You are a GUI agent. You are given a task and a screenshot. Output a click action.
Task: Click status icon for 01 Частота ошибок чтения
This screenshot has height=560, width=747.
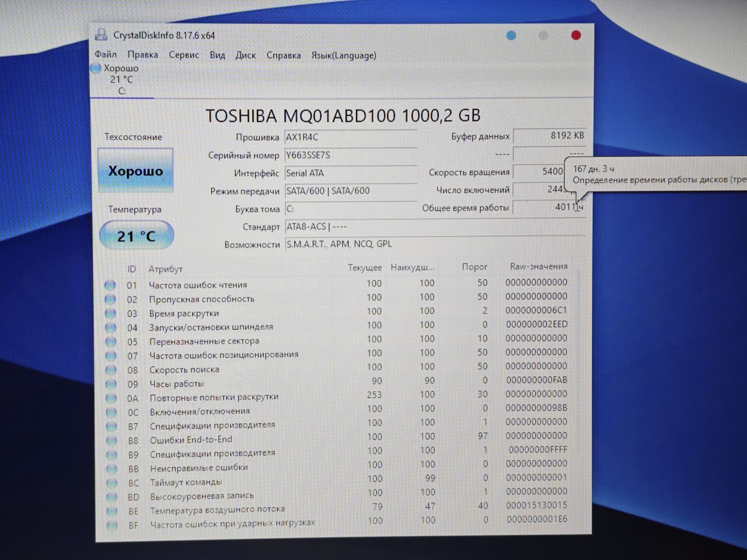(110, 285)
